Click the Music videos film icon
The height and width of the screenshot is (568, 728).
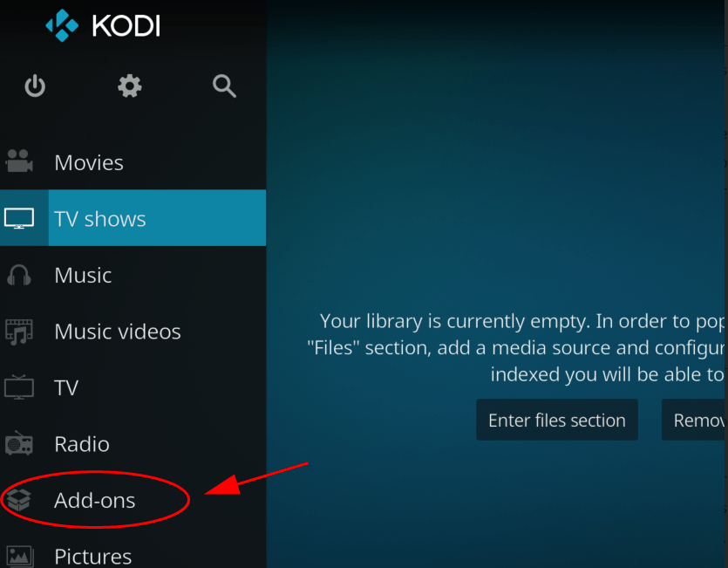point(19,332)
